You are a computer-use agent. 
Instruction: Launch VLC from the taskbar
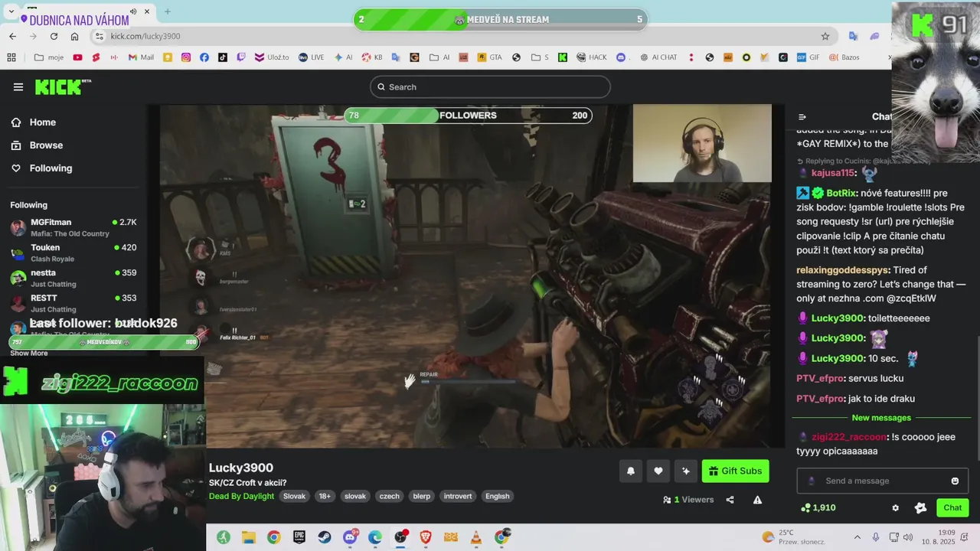tap(476, 537)
